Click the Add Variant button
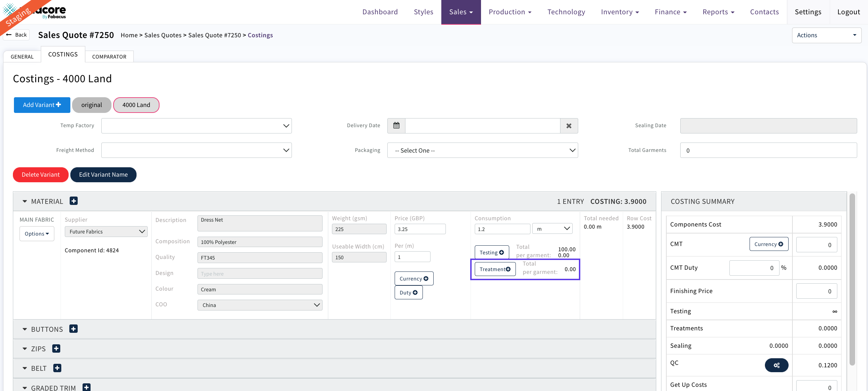This screenshot has height=391, width=868. [x=42, y=105]
